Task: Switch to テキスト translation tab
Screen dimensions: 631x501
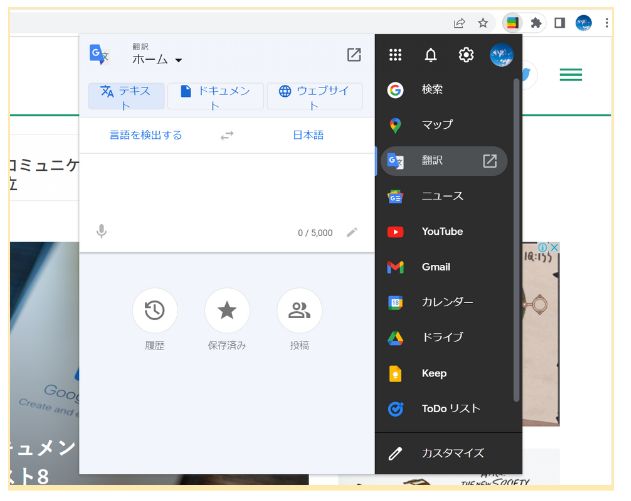Action: coord(128,97)
